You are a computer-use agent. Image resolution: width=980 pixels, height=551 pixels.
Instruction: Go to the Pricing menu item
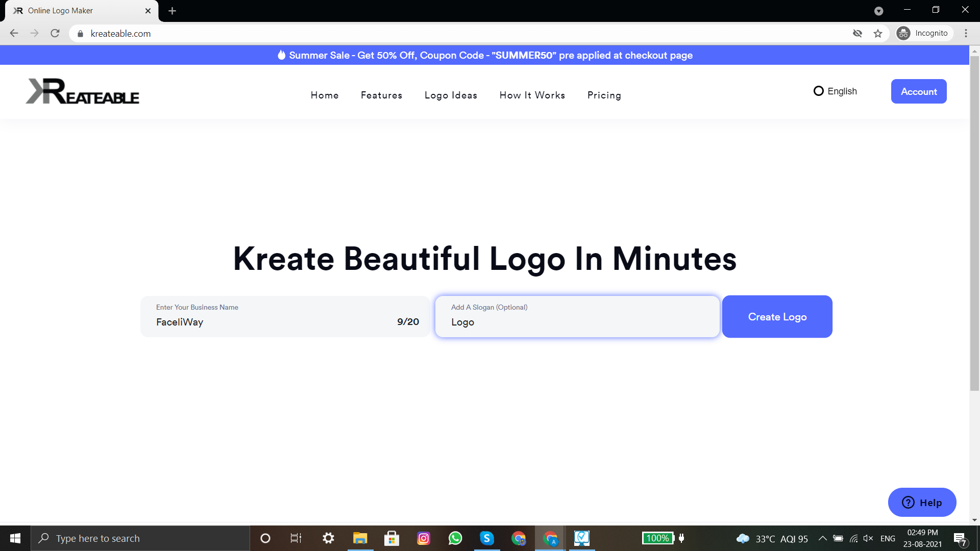coord(604,95)
